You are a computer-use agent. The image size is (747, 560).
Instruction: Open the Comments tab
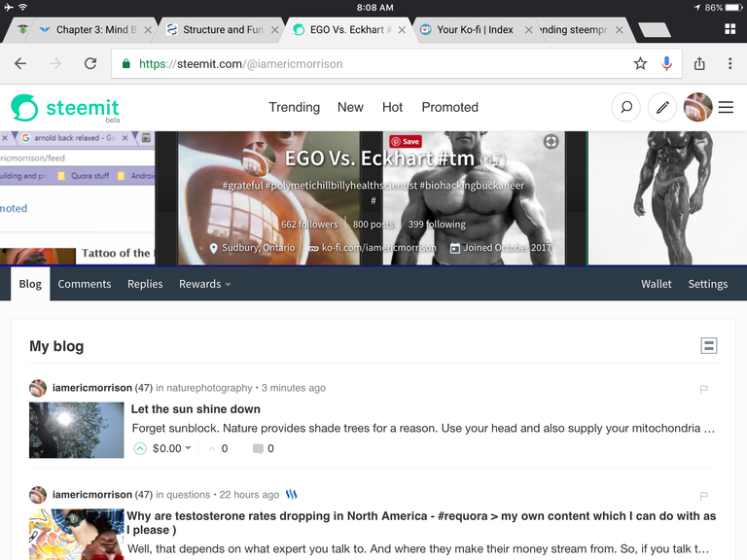click(85, 284)
